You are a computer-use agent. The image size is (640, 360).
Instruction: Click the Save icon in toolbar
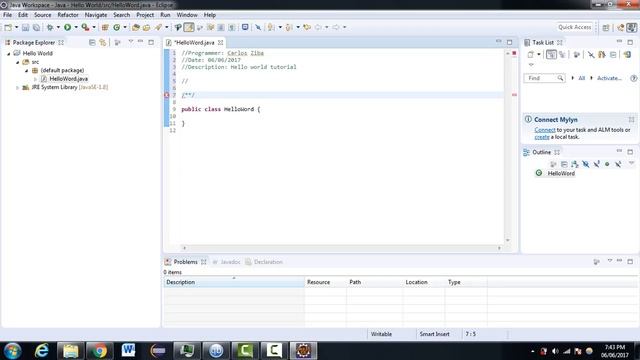tap(25, 27)
